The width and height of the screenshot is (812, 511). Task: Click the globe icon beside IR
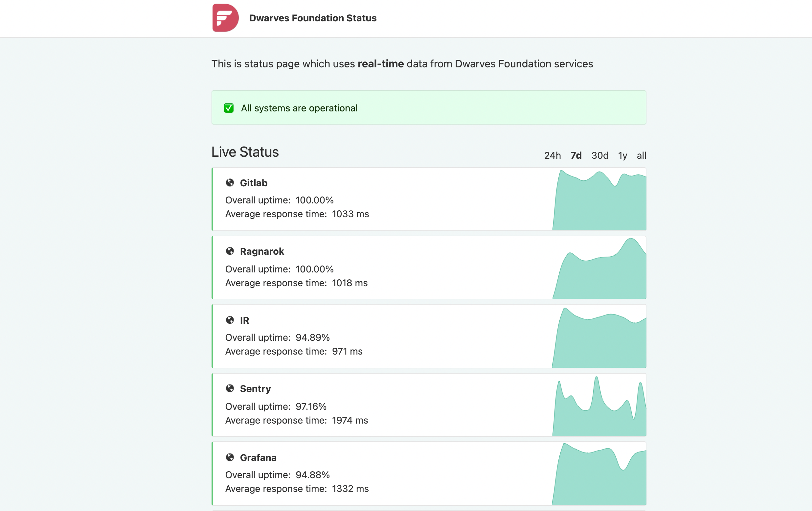230,320
